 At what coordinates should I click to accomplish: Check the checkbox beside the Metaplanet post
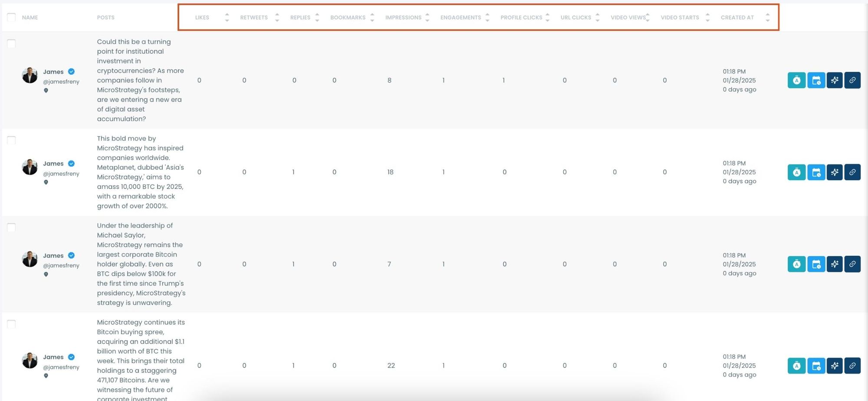(x=11, y=140)
